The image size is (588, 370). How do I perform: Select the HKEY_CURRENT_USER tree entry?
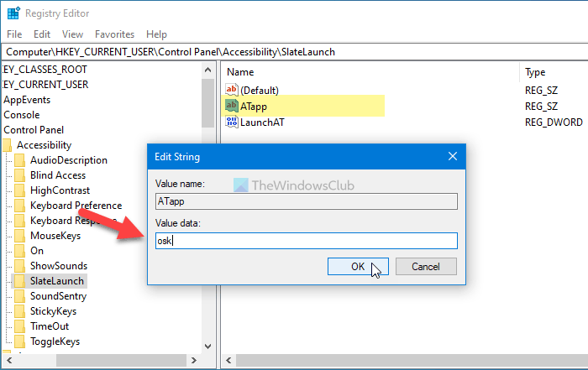point(45,85)
